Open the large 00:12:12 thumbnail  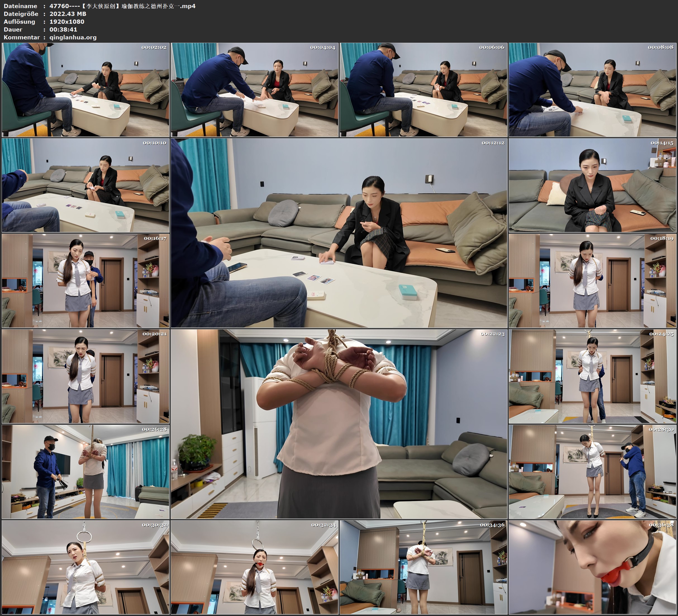click(339, 233)
